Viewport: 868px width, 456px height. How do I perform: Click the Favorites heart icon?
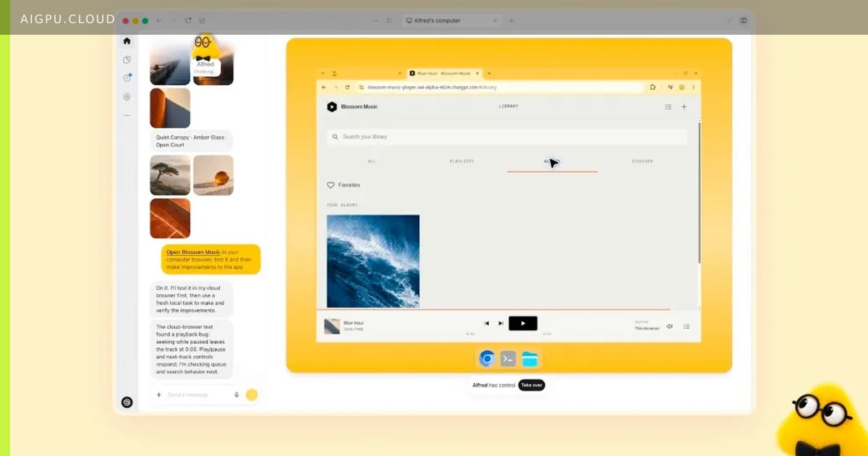point(331,185)
